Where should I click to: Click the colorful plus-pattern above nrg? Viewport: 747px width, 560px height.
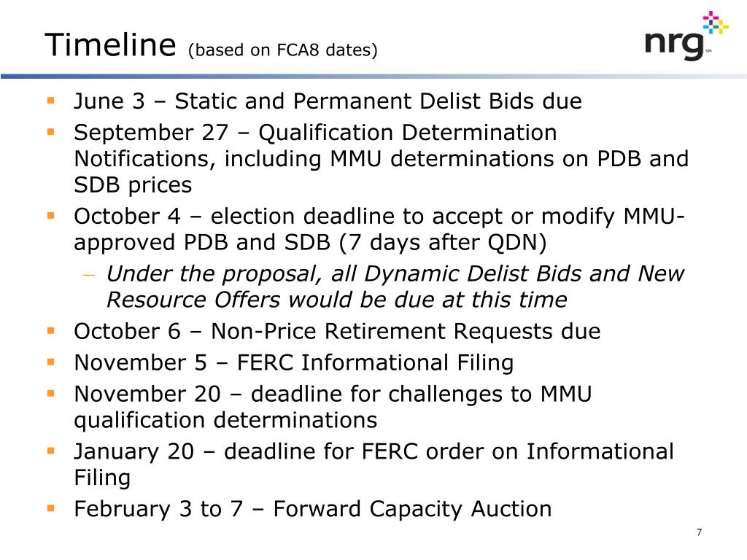(x=716, y=23)
